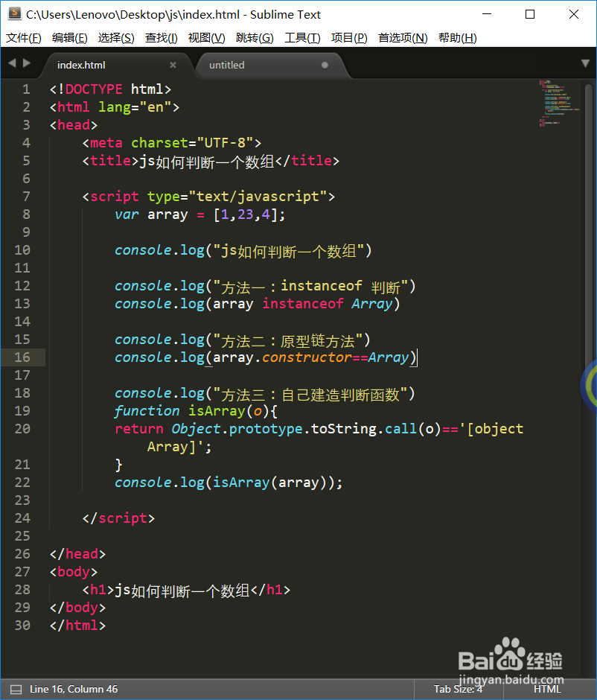Toggle the side bar icon in status bar

16,690
